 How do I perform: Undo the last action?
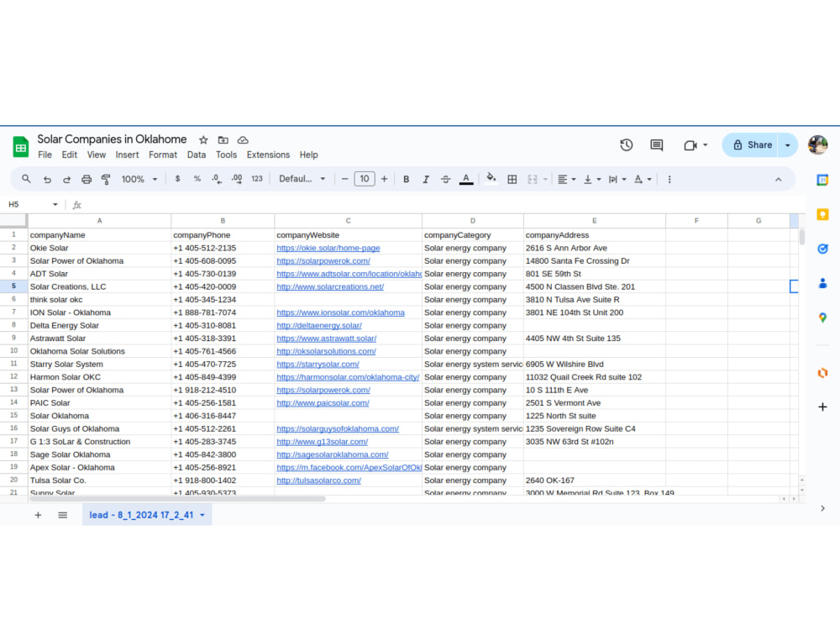pos(47,180)
